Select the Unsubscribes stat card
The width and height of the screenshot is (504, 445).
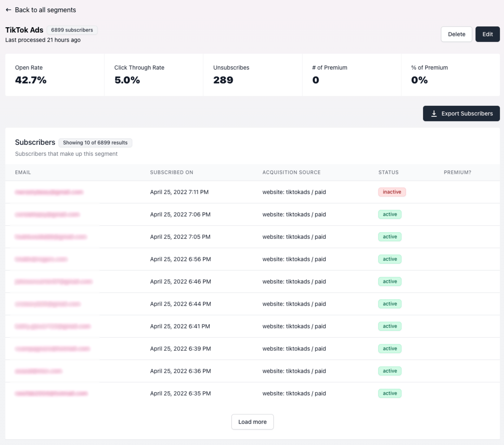[x=253, y=75]
